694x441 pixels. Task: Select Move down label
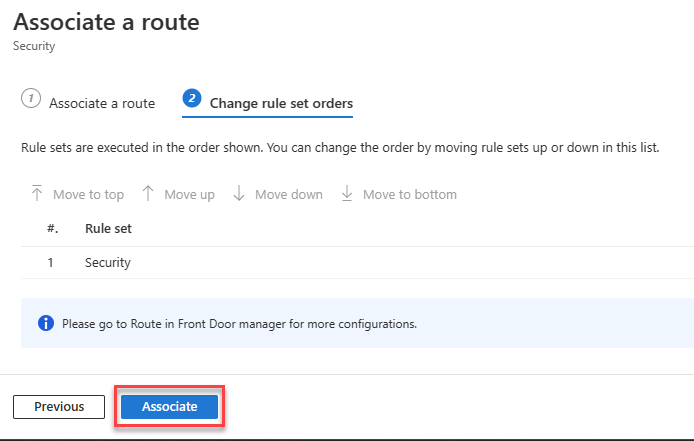[289, 194]
